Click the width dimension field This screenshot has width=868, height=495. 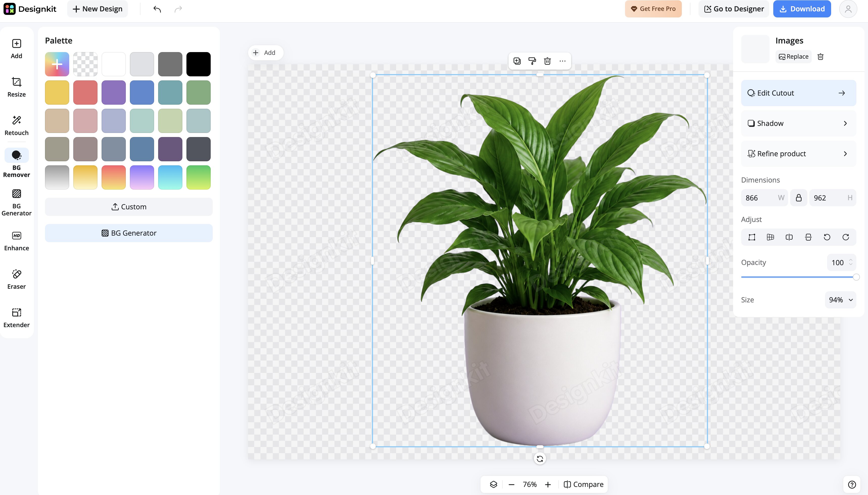(x=764, y=198)
